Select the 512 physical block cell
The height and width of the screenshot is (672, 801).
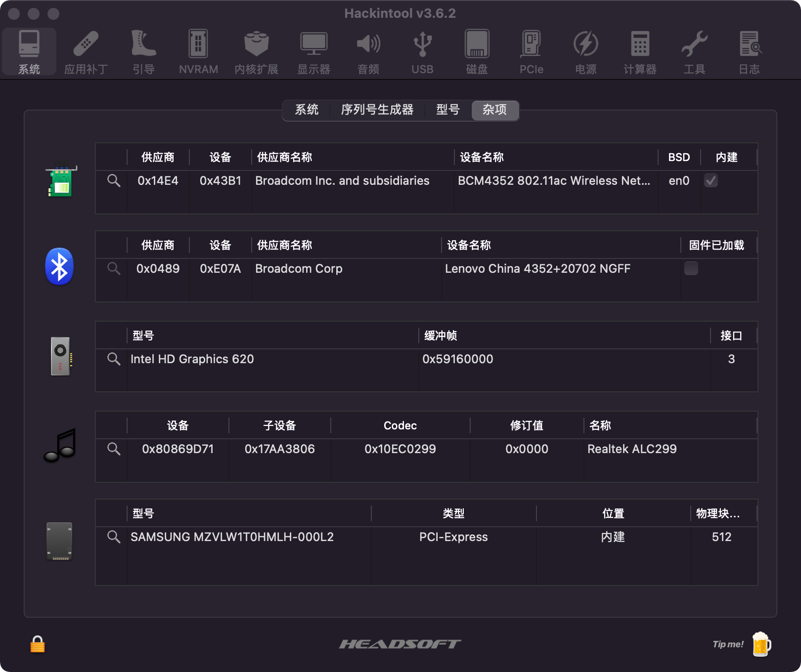click(721, 537)
